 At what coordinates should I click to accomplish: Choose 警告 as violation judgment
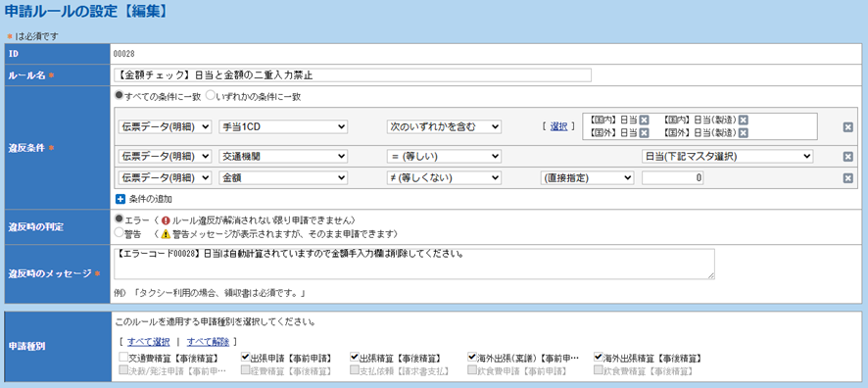pyautogui.click(x=118, y=233)
